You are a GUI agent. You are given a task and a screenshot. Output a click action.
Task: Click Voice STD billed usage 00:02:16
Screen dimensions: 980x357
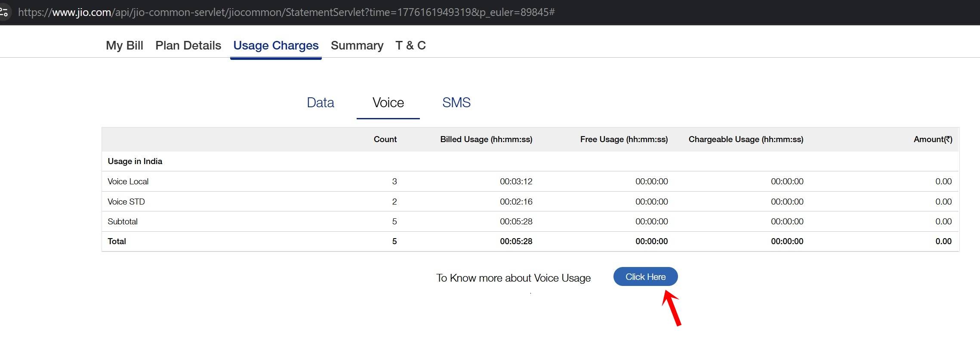516,202
